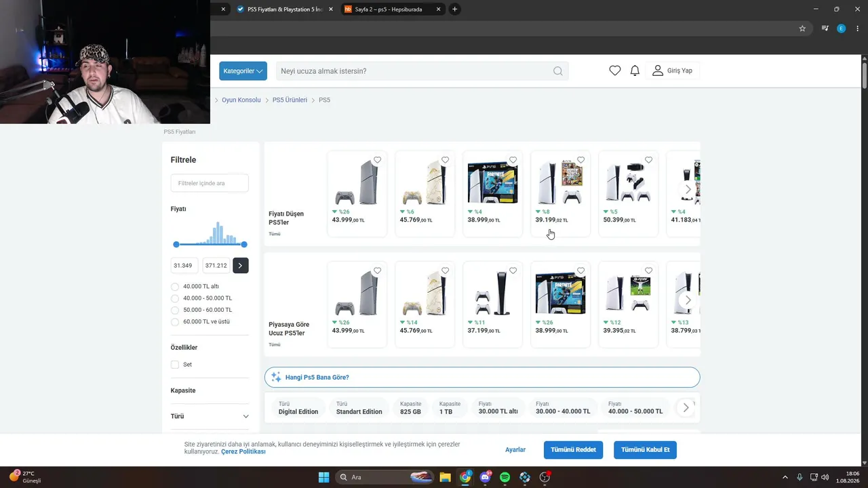This screenshot has height=488, width=868.
Task: Accept all cookies with Tümünü Kabul Et
Action: click(646, 450)
